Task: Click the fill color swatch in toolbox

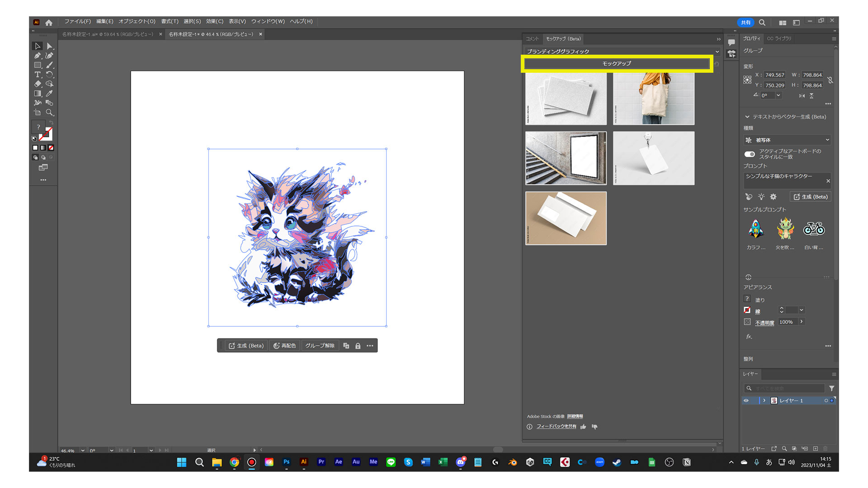Action: click(x=39, y=127)
